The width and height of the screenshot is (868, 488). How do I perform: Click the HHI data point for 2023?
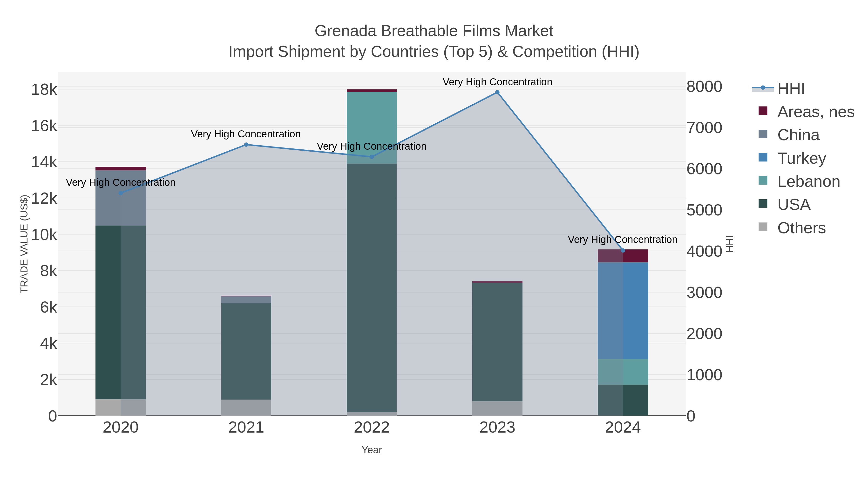pos(497,92)
